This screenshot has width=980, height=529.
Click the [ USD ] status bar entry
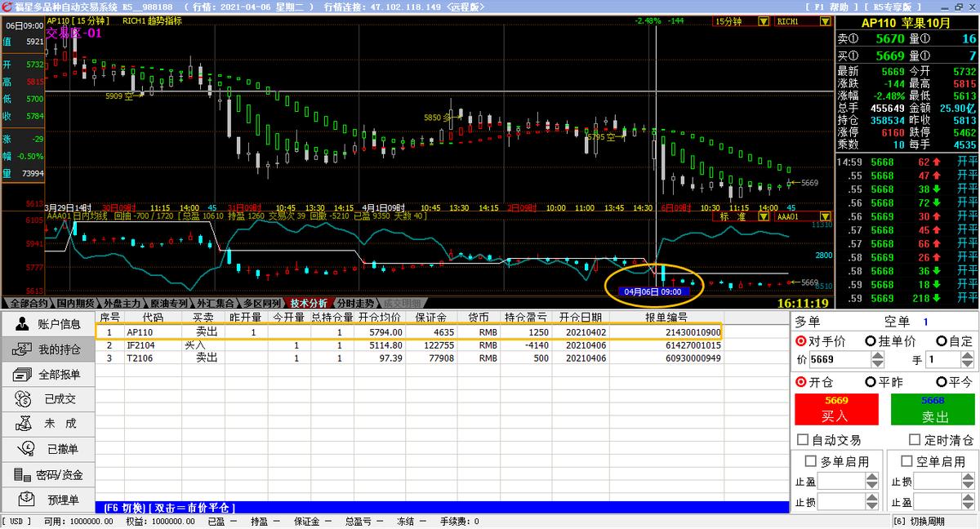click(x=16, y=522)
